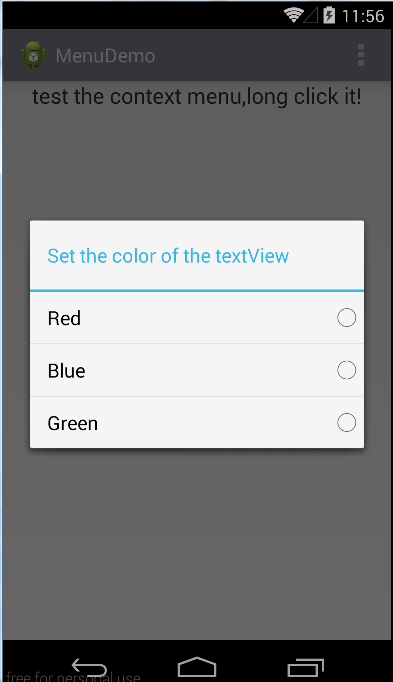The height and width of the screenshot is (682, 393).
Task: Tap the Android back navigation button
Action: (x=89, y=667)
